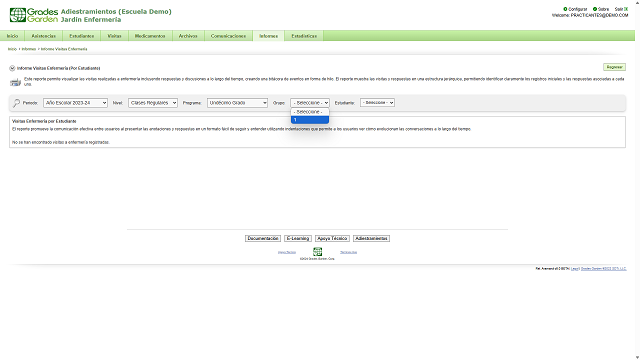The image size is (640, 360).
Task: Open the Periodo dropdown
Action: (x=76, y=103)
